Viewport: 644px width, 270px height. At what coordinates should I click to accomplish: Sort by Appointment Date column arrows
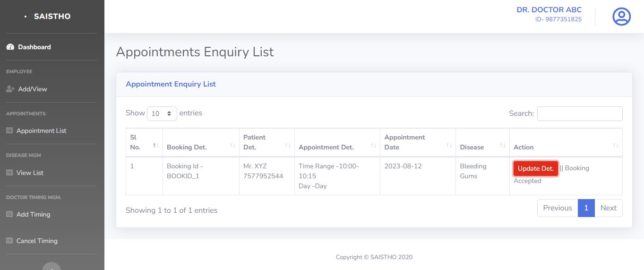point(449,146)
